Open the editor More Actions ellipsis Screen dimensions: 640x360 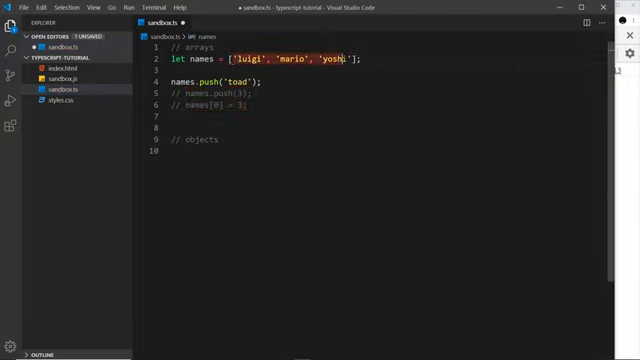pos(602,23)
